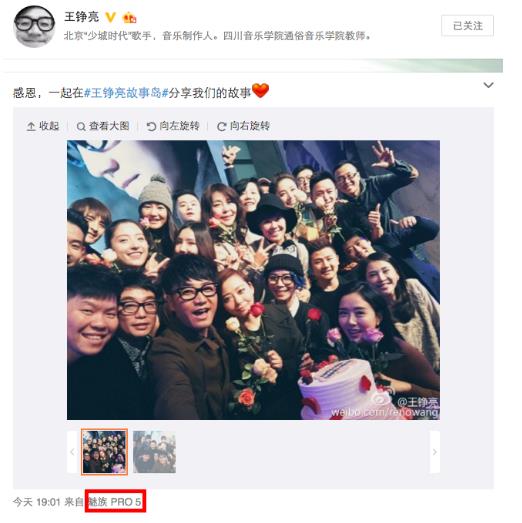Click the 王铮亮 profile avatar
This screenshot has height=523, width=522.
click(x=34, y=26)
